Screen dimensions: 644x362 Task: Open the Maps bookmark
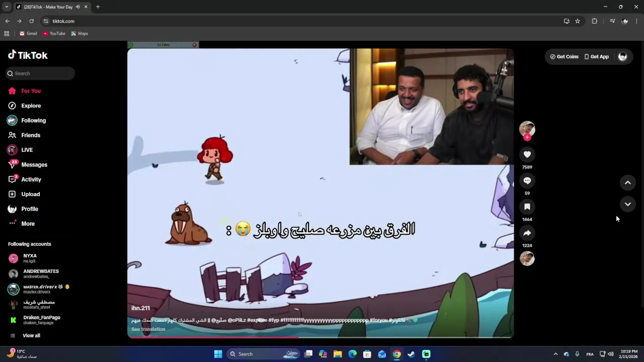tap(79, 34)
